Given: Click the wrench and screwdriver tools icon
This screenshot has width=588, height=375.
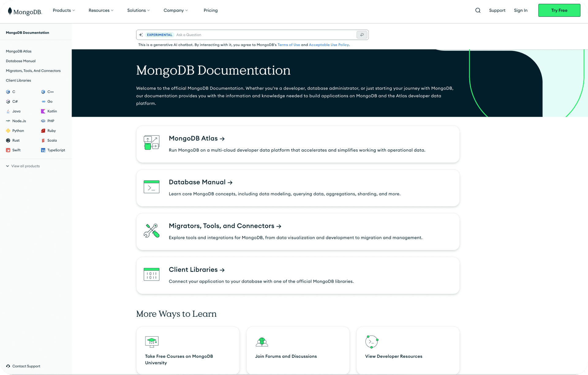Looking at the screenshot, I should pyautogui.click(x=152, y=231).
